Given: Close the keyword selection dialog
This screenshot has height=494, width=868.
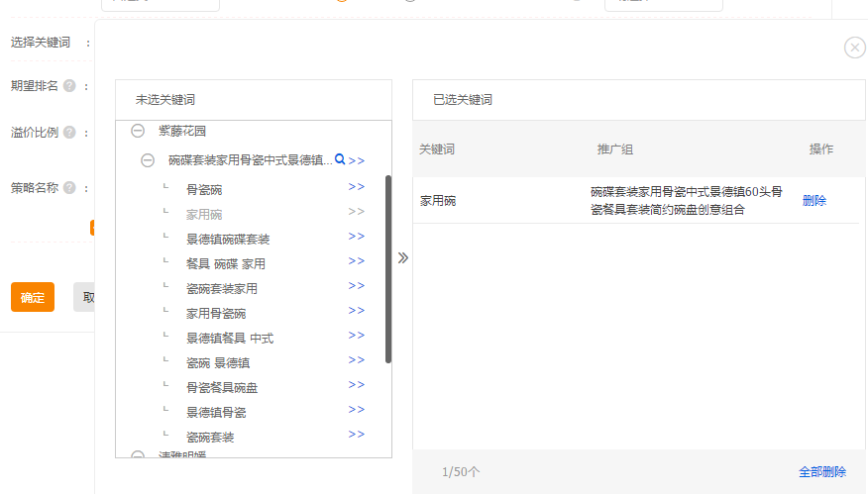Looking at the screenshot, I should pos(854,48).
